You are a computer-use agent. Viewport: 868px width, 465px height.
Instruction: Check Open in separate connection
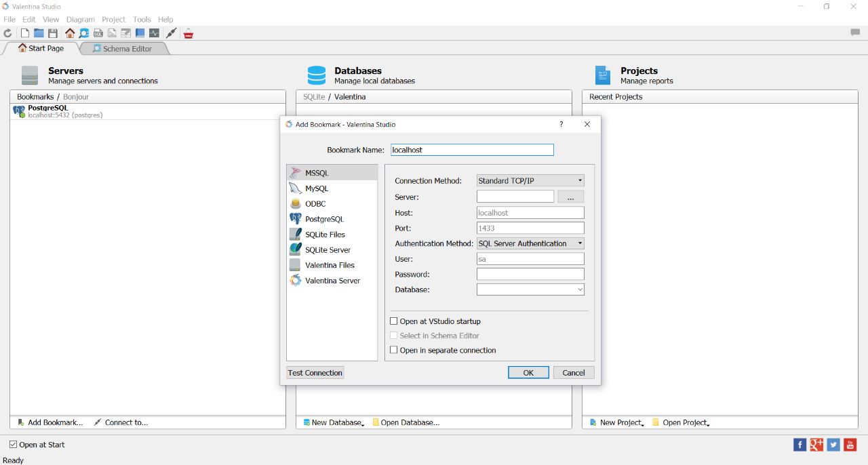point(394,350)
